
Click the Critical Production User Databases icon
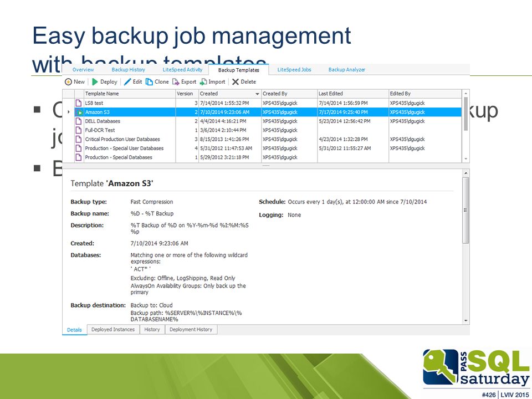pyautogui.click(x=79, y=139)
